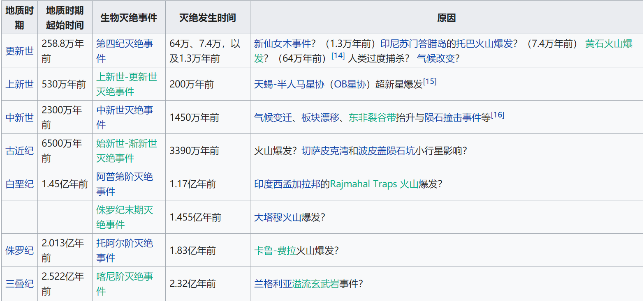Click the 生物灭绝事件 column header
The height and width of the screenshot is (301, 644).
click(x=129, y=18)
